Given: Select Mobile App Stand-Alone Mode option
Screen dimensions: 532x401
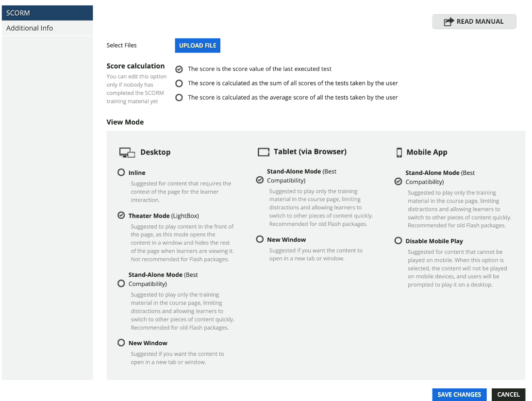Looking at the screenshot, I should click(x=399, y=182).
